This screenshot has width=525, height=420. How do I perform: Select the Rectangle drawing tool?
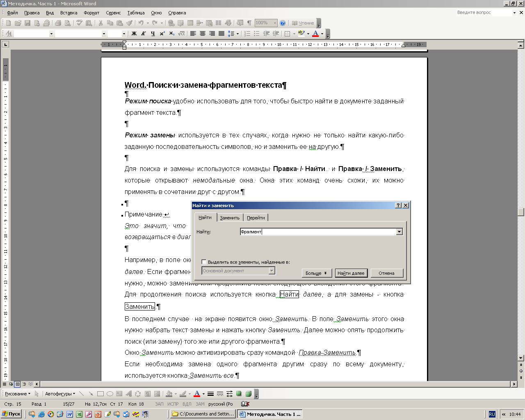[x=100, y=394]
